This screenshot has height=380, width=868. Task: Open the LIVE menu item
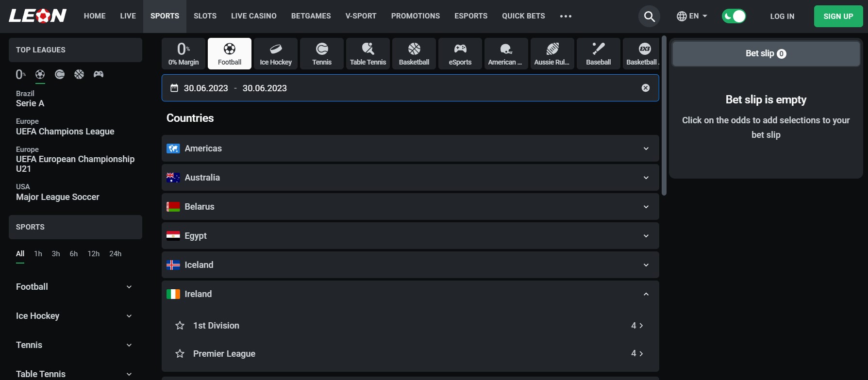pos(128,16)
